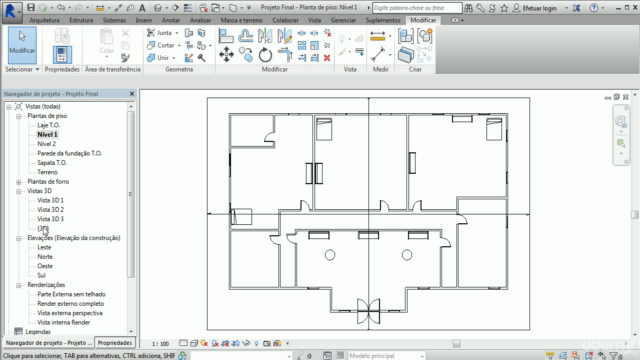Toggle shadows on view control bar
640x360 pixels.
coord(215,344)
